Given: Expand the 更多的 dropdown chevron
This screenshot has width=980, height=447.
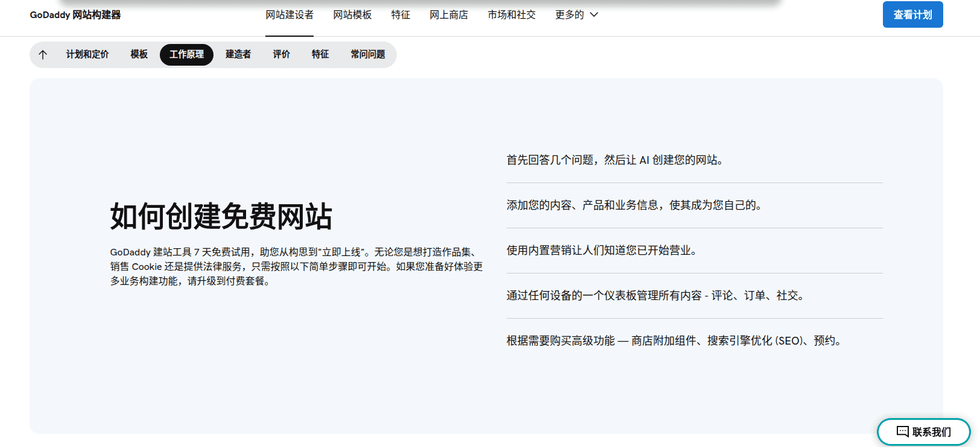Looking at the screenshot, I should [x=594, y=15].
